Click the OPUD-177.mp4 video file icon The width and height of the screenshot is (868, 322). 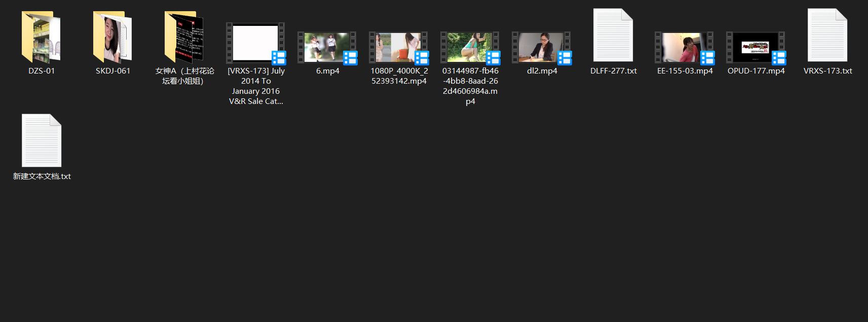click(x=756, y=48)
